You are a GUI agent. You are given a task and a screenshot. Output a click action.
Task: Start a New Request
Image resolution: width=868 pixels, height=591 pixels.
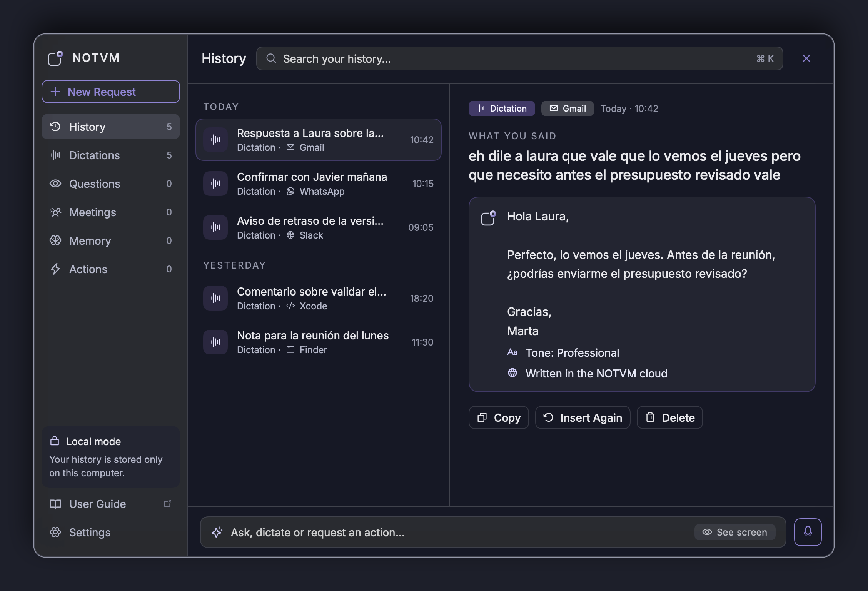[111, 92]
